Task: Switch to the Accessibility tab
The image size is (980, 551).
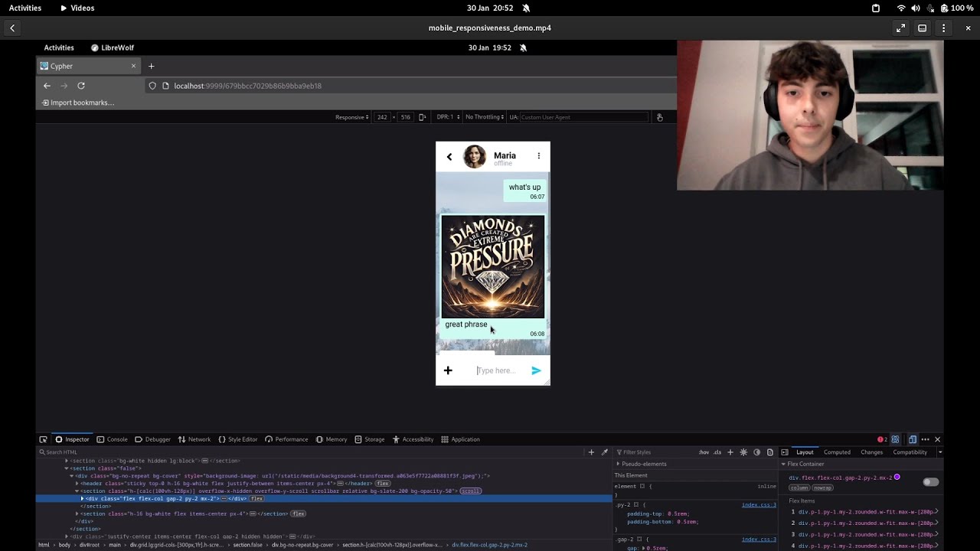Action: point(413,439)
